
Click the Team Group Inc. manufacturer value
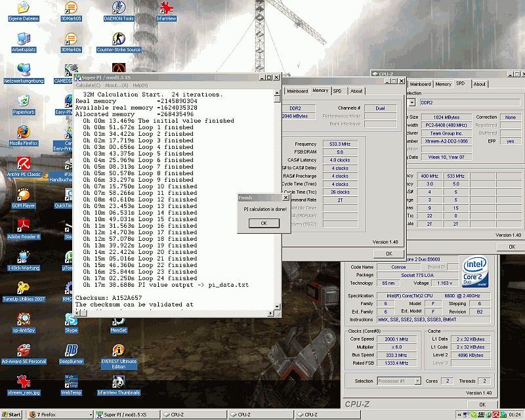446,133
